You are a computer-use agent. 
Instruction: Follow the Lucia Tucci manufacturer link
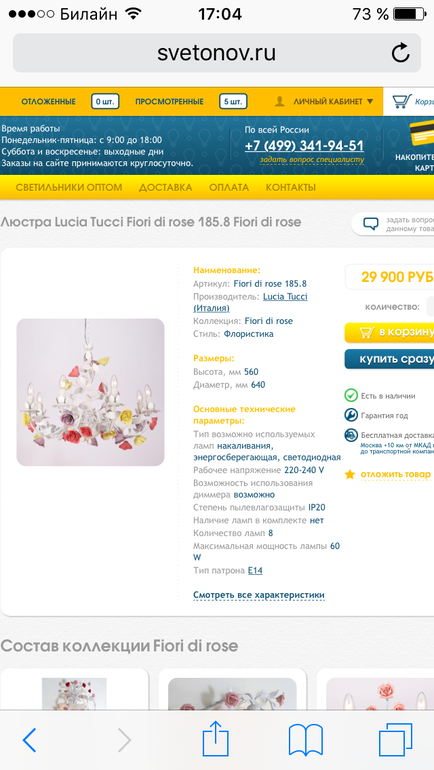pos(250,302)
